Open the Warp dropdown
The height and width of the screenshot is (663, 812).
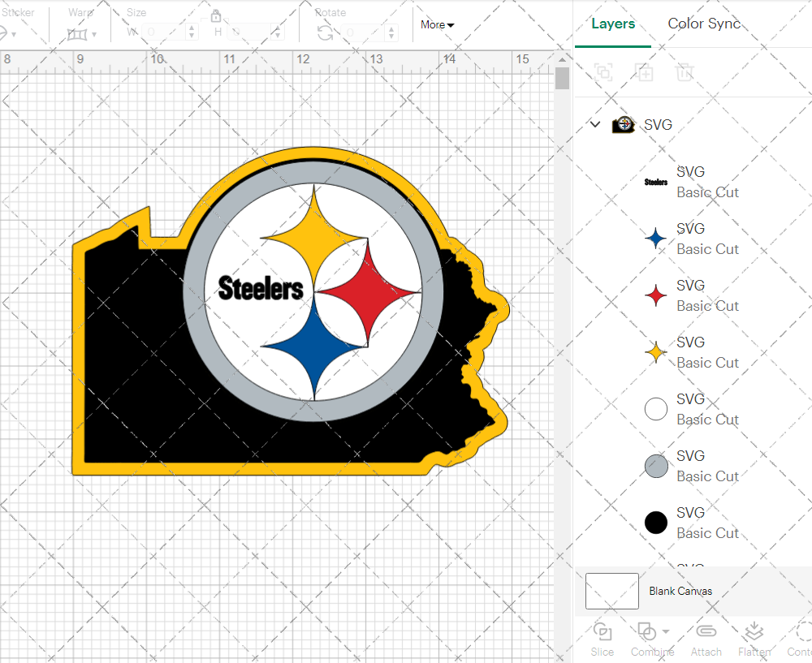(x=82, y=33)
